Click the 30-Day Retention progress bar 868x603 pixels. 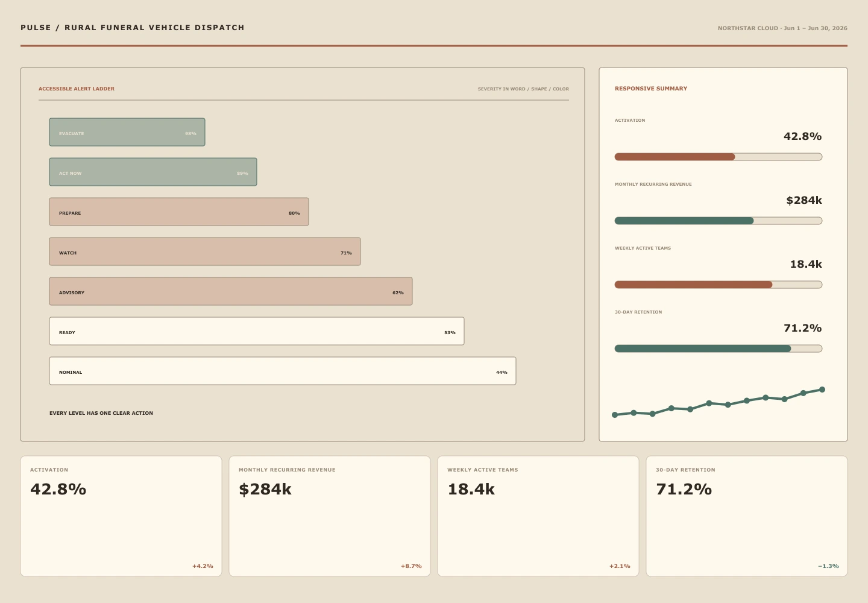[x=719, y=349]
